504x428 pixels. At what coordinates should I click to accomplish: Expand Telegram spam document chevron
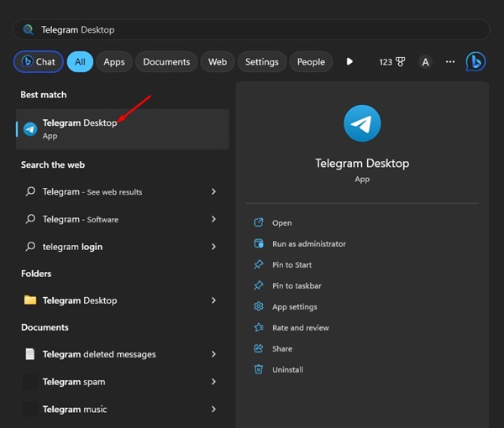[x=213, y=382]
